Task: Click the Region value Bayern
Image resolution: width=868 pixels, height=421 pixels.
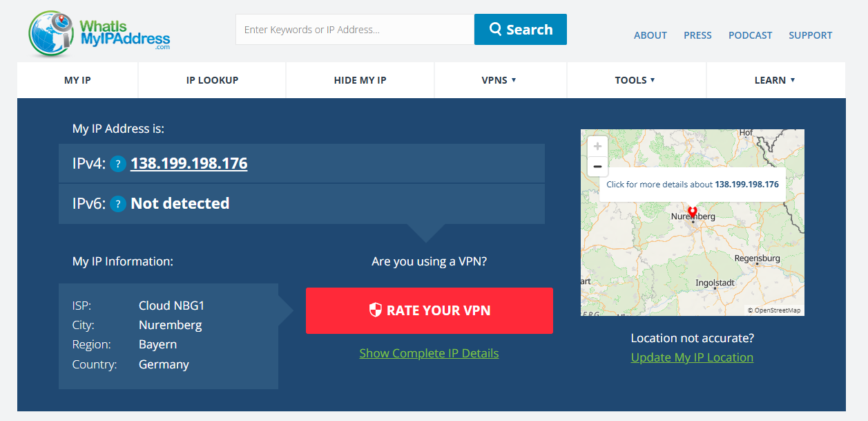Action: tap(157, 344)
